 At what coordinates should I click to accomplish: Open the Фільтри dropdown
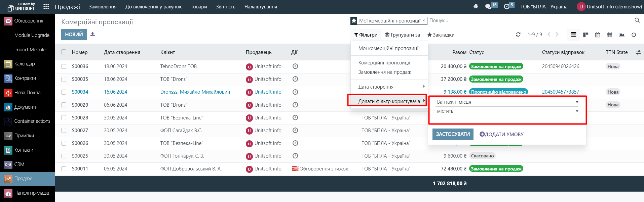click(366, 35)
